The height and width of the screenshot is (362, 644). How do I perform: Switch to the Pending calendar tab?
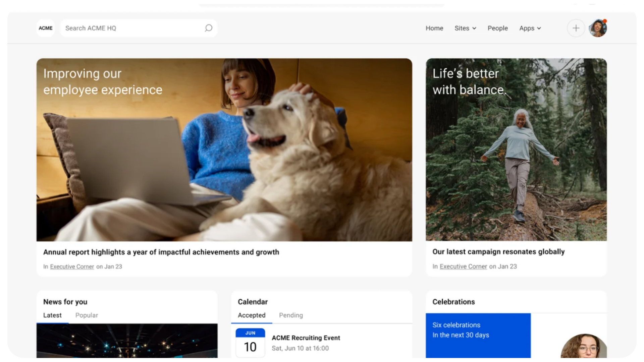291,315
